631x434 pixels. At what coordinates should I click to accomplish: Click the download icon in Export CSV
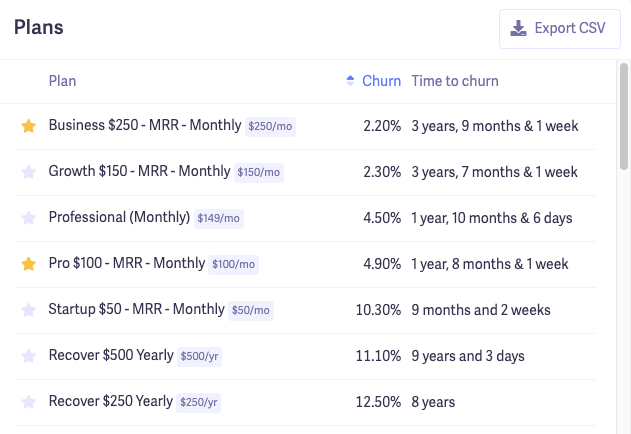(518, 28)
